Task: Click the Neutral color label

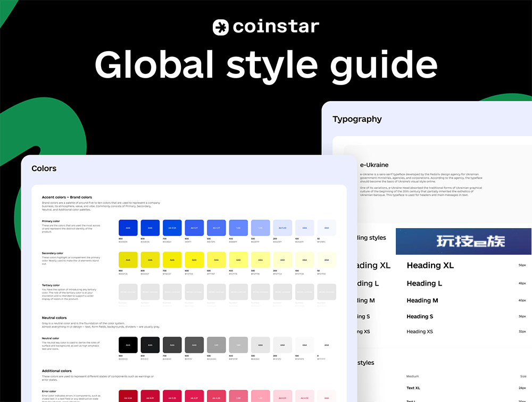Action: pyautogui.click(x=51, y=338)
